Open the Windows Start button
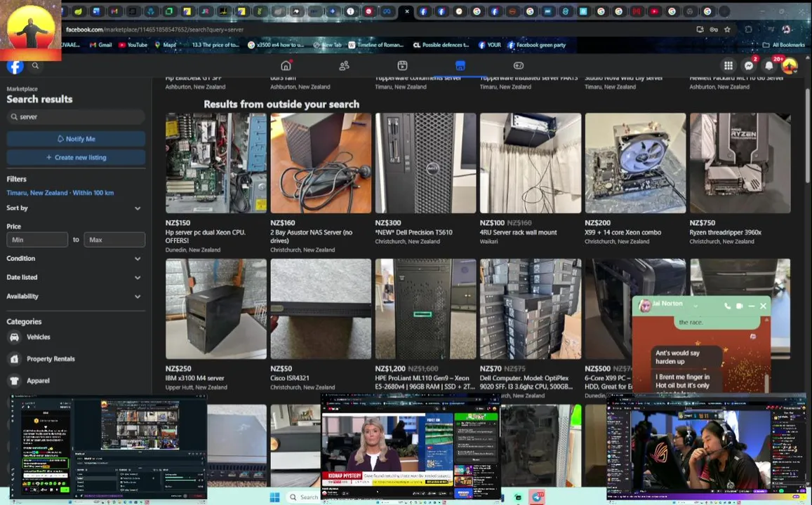This screenshot has height=505, width=812. (274, 497)
